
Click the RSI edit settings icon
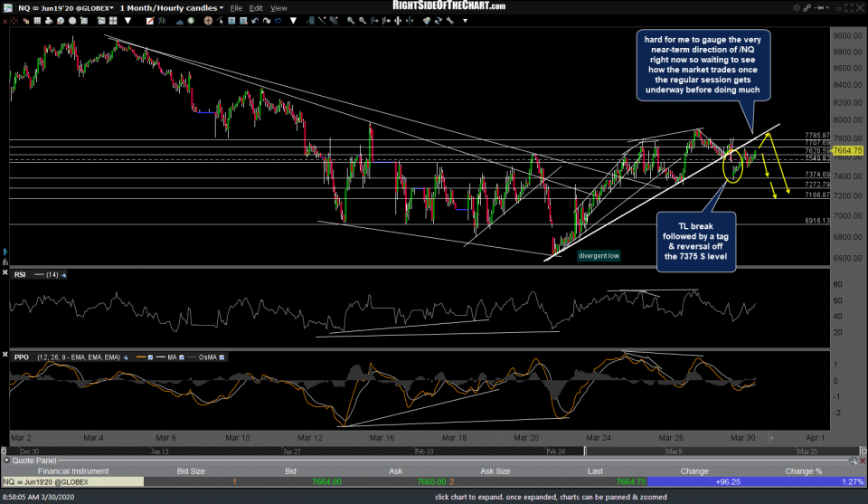click(63, 275)
